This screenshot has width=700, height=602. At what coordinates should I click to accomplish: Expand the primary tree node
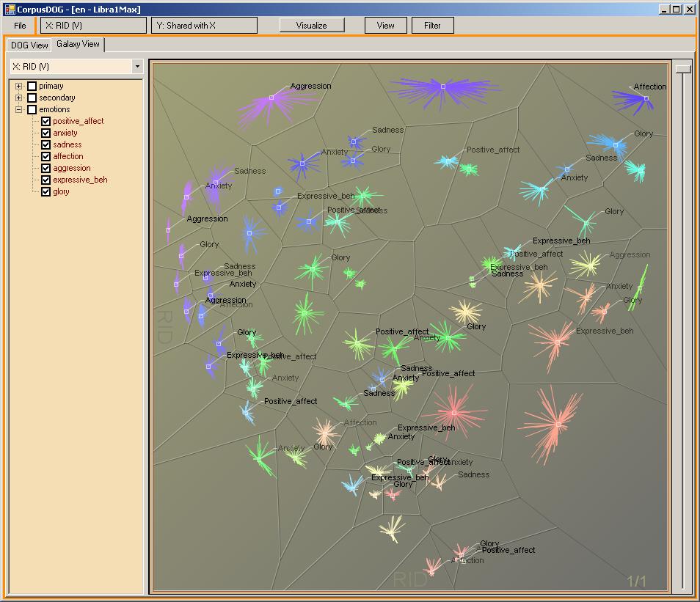[x=19, y=86]
